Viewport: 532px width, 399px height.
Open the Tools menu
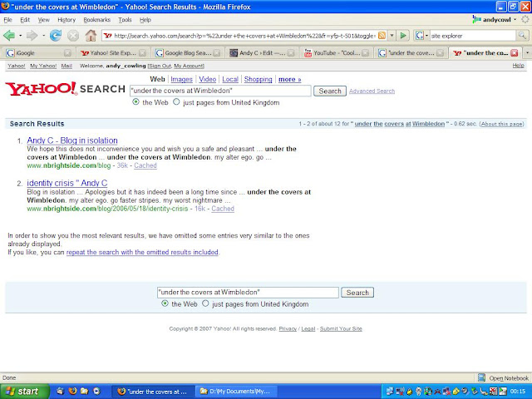pos(125,20)
